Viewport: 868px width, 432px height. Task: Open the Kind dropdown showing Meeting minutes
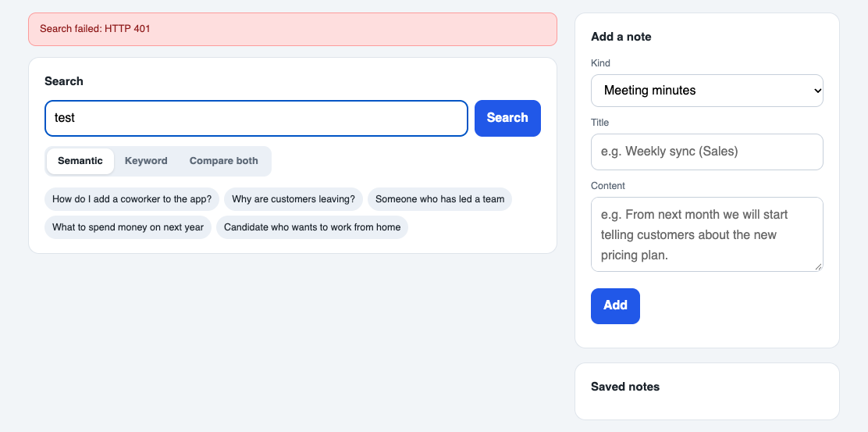coord(707,91)
